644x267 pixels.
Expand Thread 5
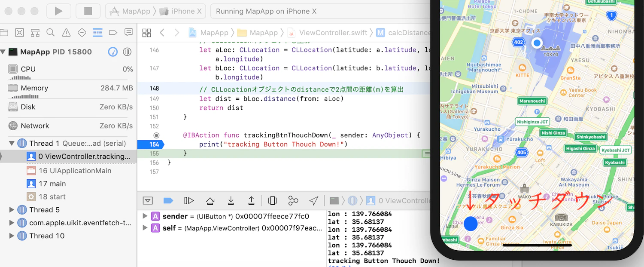point(12,210)
